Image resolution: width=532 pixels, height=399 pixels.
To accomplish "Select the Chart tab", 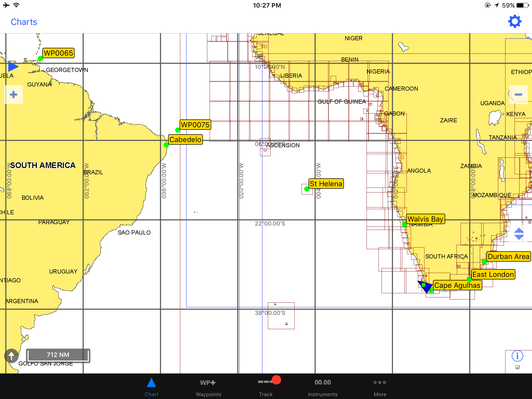I will point(151,387).
